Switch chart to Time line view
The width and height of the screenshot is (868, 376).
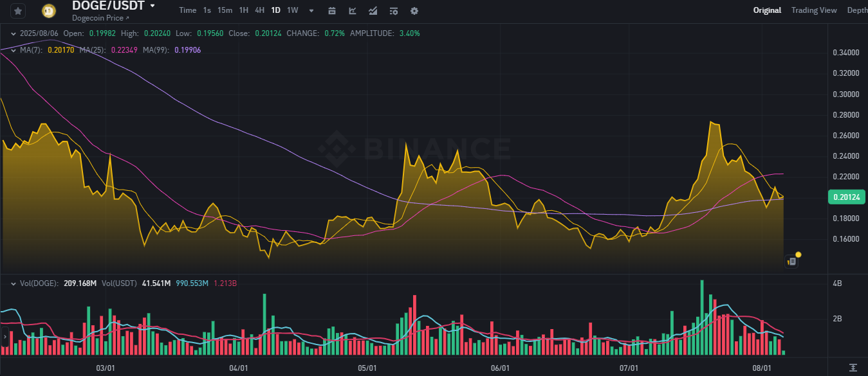pos(188,10)
